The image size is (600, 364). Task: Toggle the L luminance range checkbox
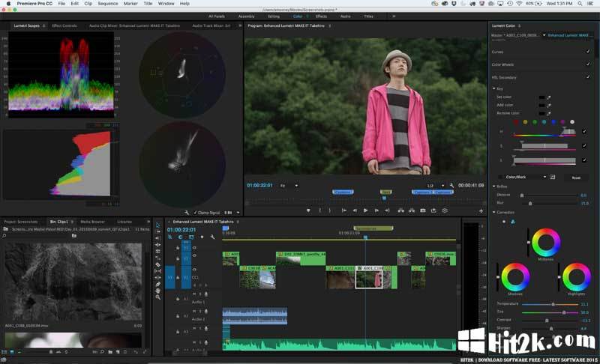pyautogui.click(x=584, y=160)
